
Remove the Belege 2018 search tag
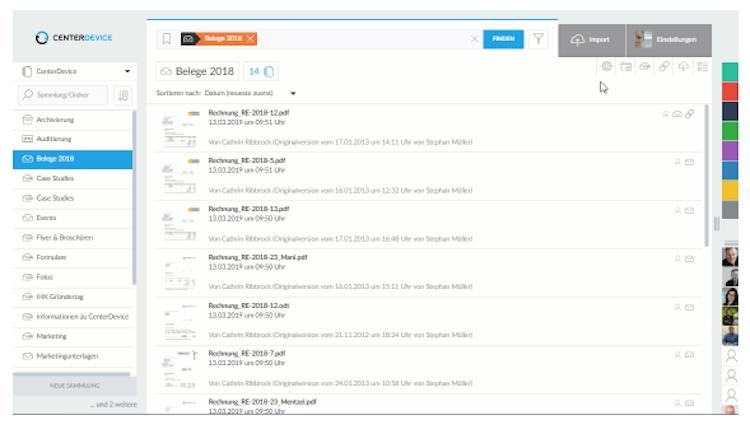click(x=250, y=39)
